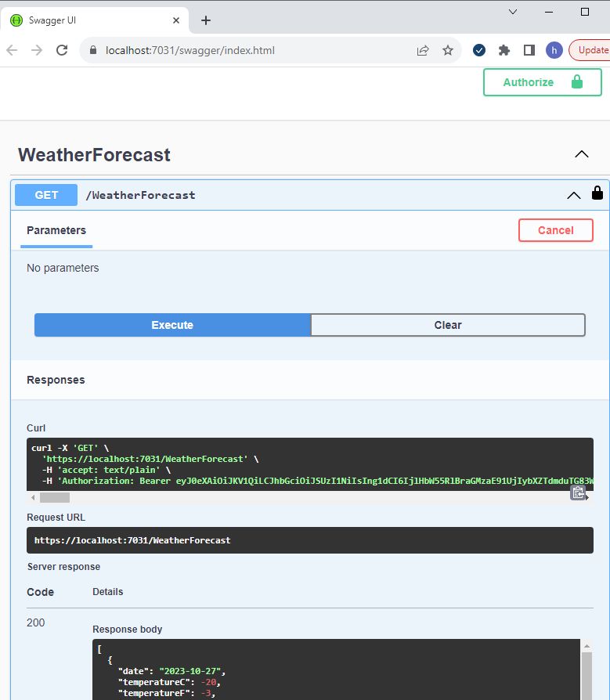Click the "temperatureC": -20 line
The image size is (610, 700).
[169, 682]
